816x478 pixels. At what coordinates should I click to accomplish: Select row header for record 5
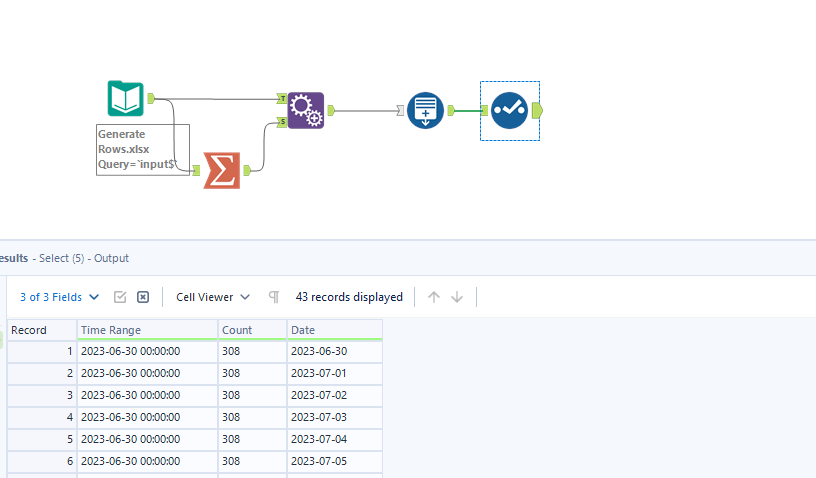42,440
